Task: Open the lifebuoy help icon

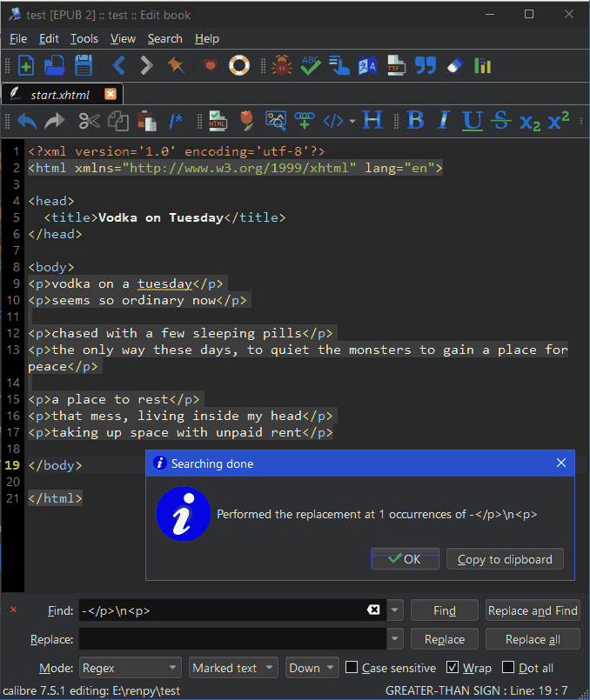Action: 239,65
